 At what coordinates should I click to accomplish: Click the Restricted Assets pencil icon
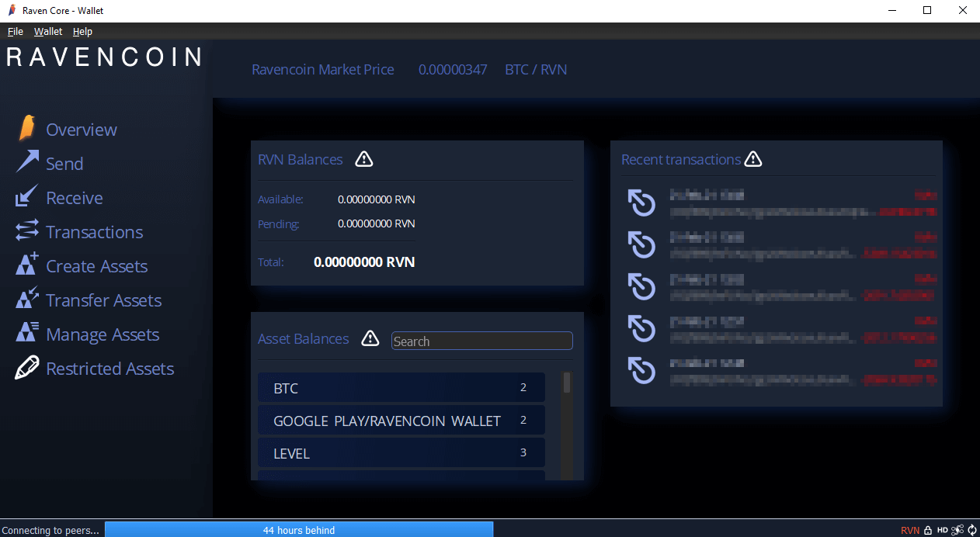pyautogui.click(x=26, y=368)
